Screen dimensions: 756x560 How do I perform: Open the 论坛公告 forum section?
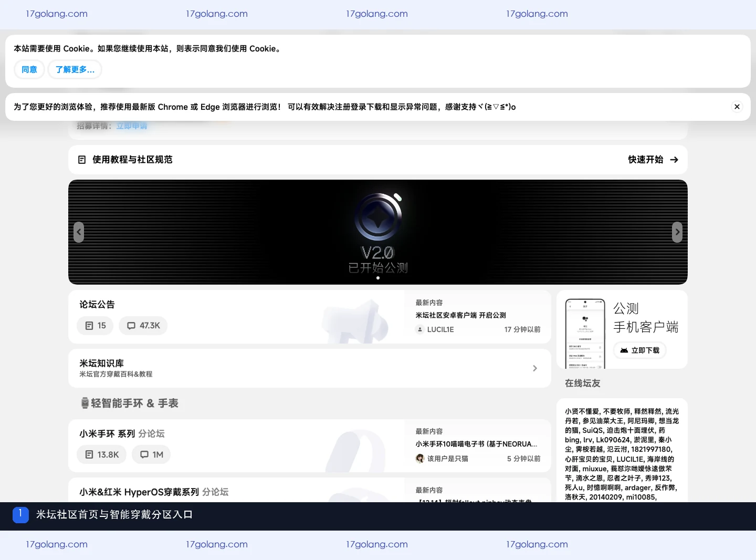[x=97, y=305]
